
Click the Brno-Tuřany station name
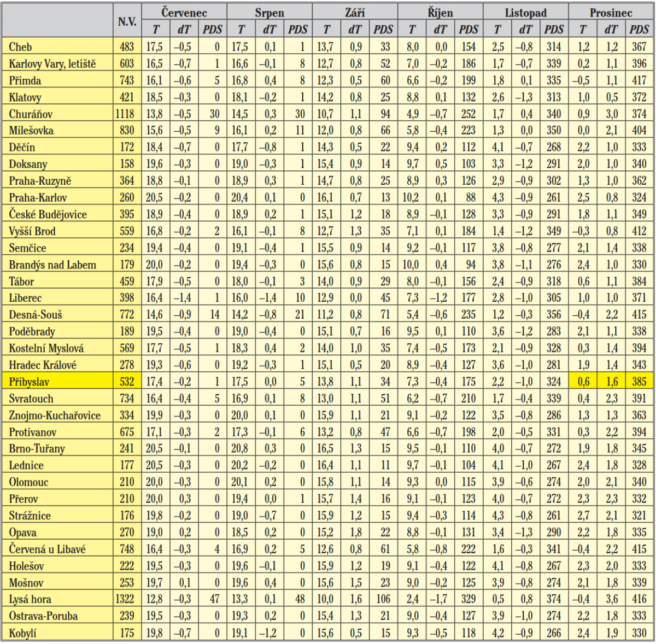[37, 449]
